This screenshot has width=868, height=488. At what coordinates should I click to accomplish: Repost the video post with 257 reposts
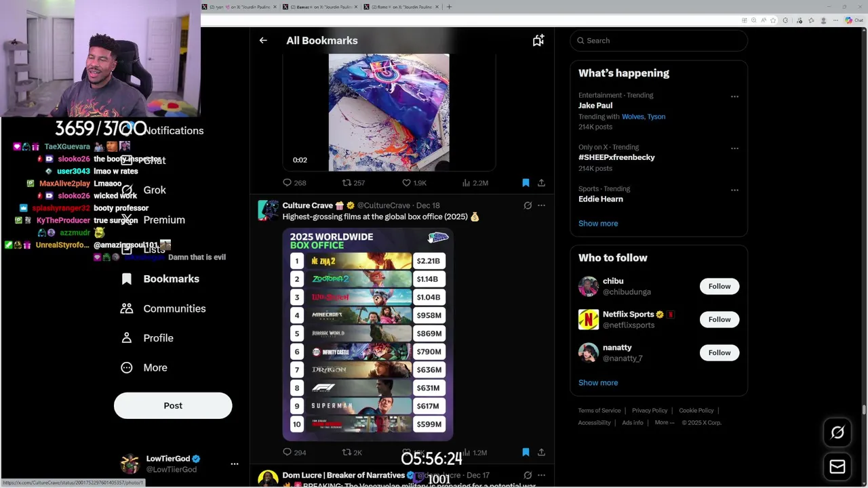[x=353, y=183]
